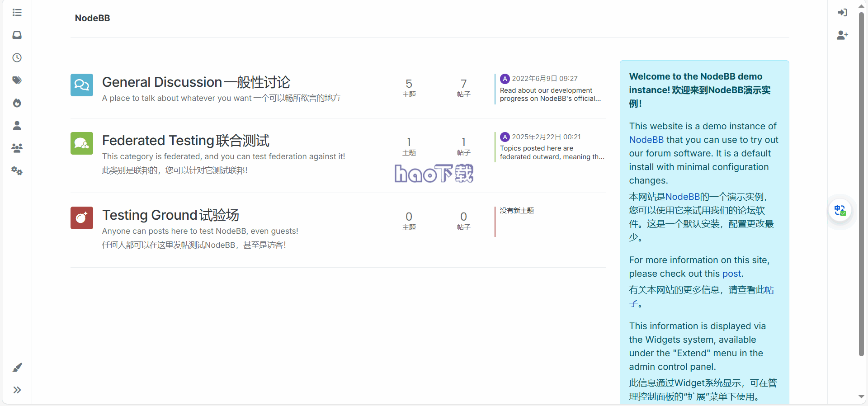
Task: Click the '0 帖子' count for Testing Ground
Action: (x=463, y=221)
